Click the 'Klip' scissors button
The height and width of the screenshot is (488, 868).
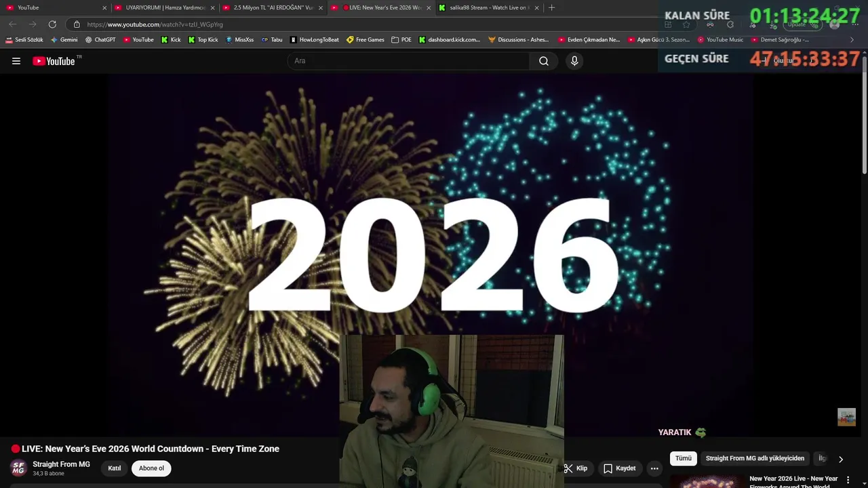576,468
